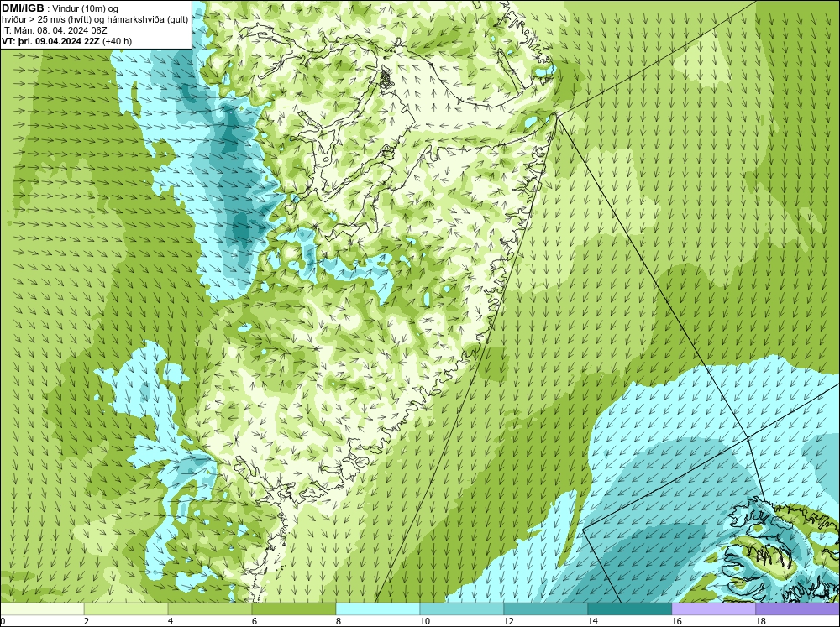Click the light purple 16–18 m/s legend swatch
This screenshot has width=840, height=627.
(x=713, y=609)
